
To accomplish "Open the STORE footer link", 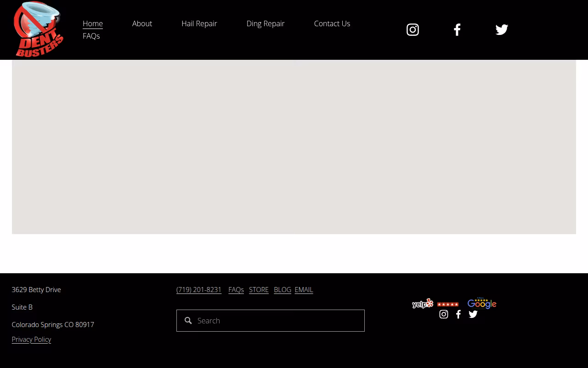I will pos(259,290).
